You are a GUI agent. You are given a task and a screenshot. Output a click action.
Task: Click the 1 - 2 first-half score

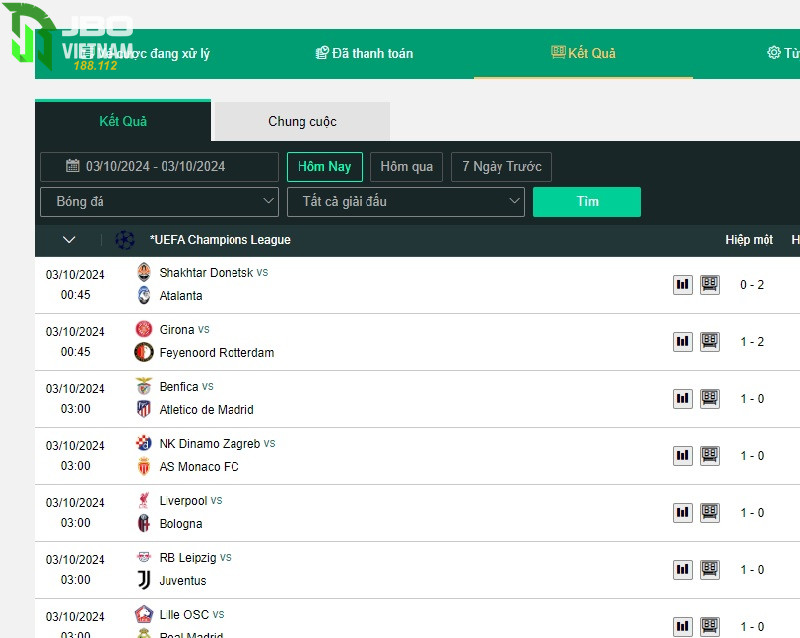tap(752, 341)
